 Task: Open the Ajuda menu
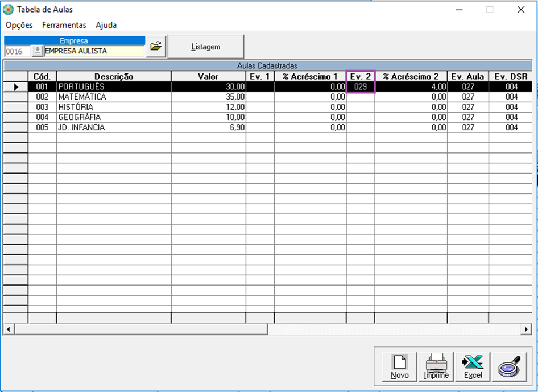tap(106, 25)
